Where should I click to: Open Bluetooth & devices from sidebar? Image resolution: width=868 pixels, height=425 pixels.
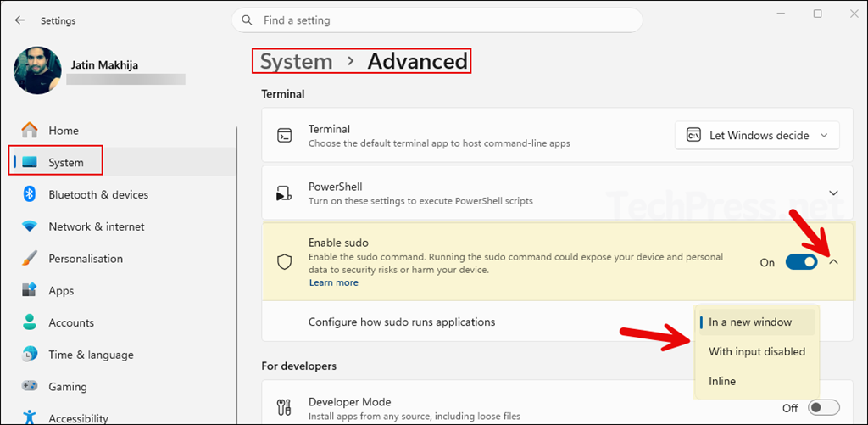click(x=97, y=194)
